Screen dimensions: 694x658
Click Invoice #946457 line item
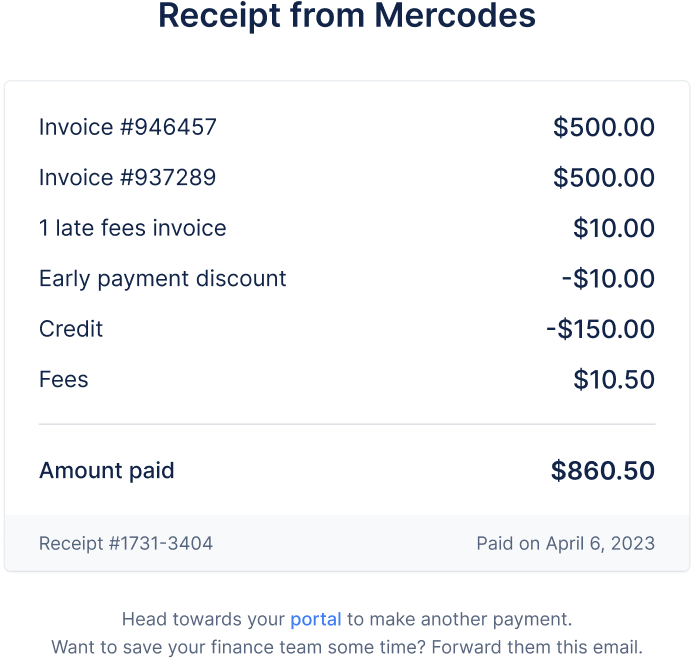click(128, 127)
